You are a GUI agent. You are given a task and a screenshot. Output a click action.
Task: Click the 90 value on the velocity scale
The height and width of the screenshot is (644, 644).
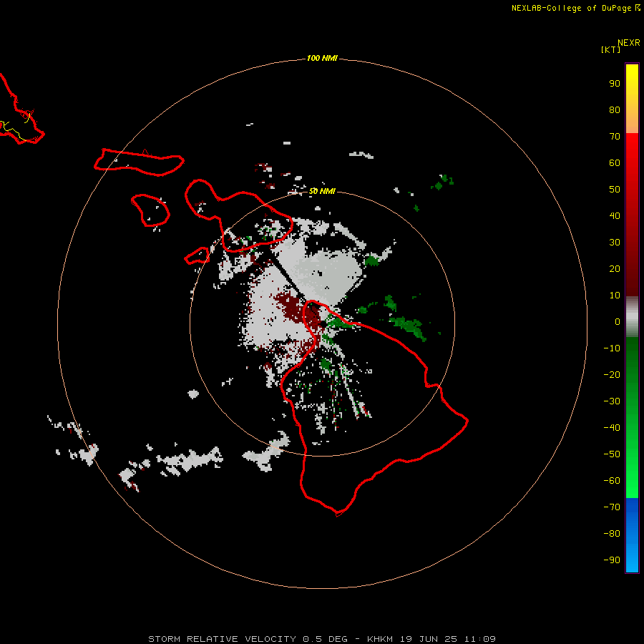click(x=615, y=84)
